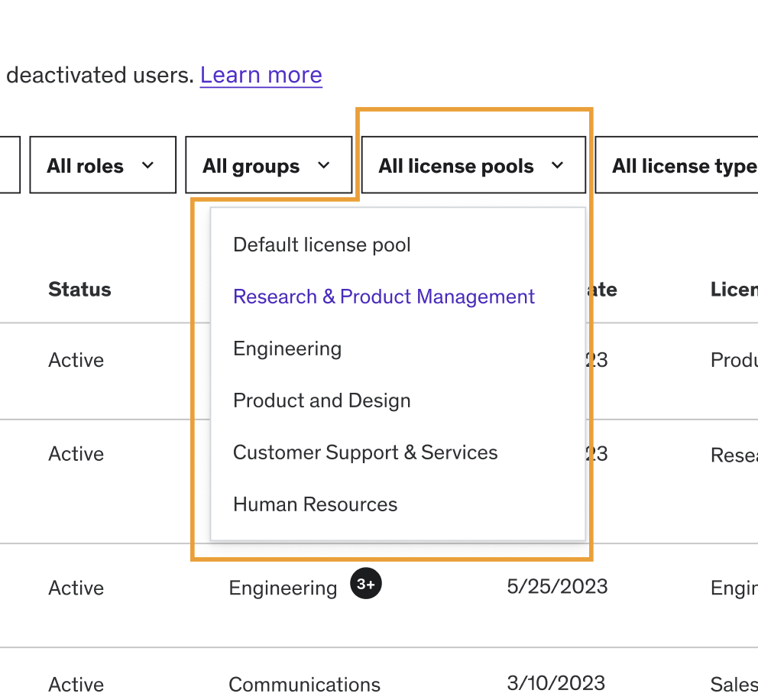Viewport: 758px width, 700px height.
Task: Click the date "5/25/2023" in the table
Action: coord(556,587)
